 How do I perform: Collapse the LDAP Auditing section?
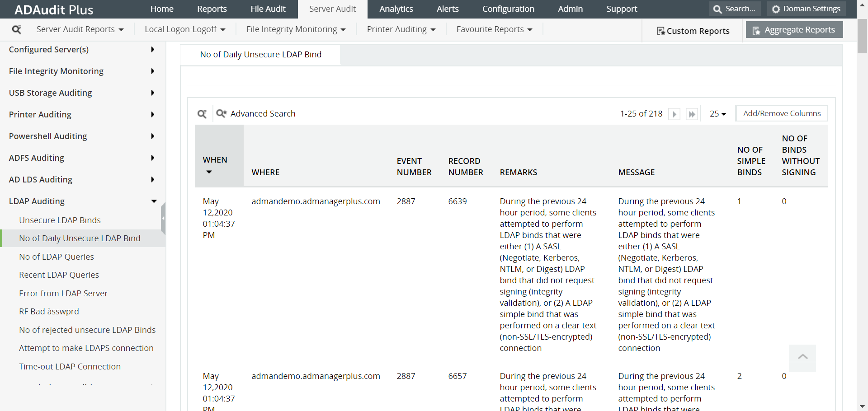(83, 201)
